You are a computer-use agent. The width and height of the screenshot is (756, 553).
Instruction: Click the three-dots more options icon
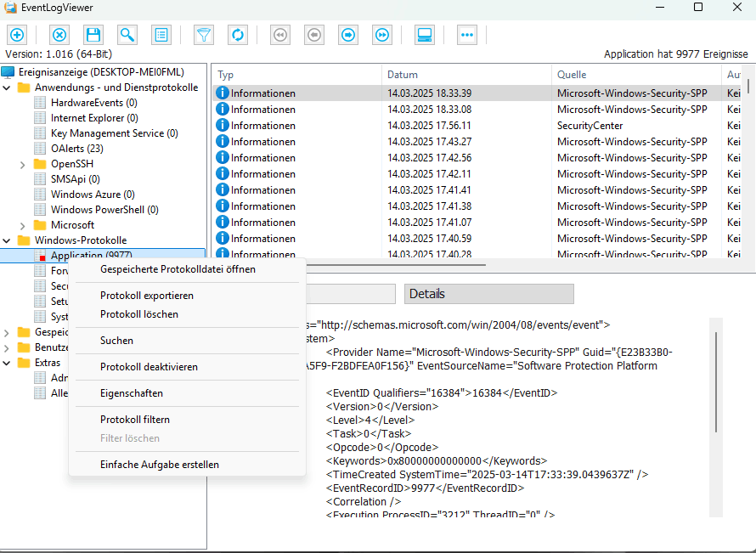tap(467, 35)
